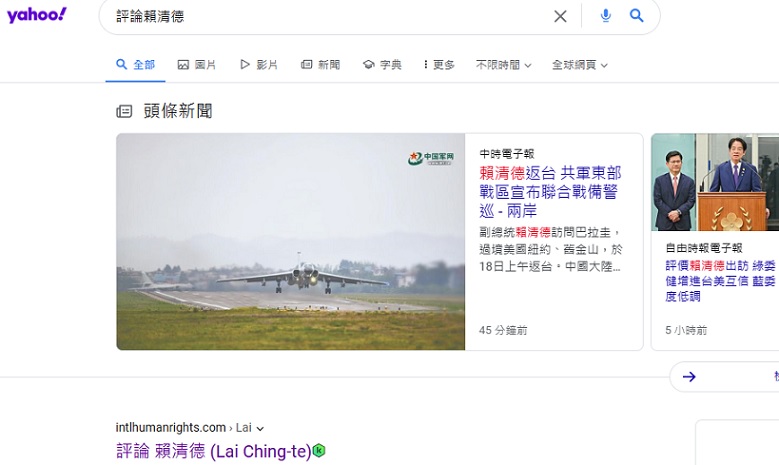Open the 字典 tab
The height and width of the screenshot is (465, 779).
point(382,65)
